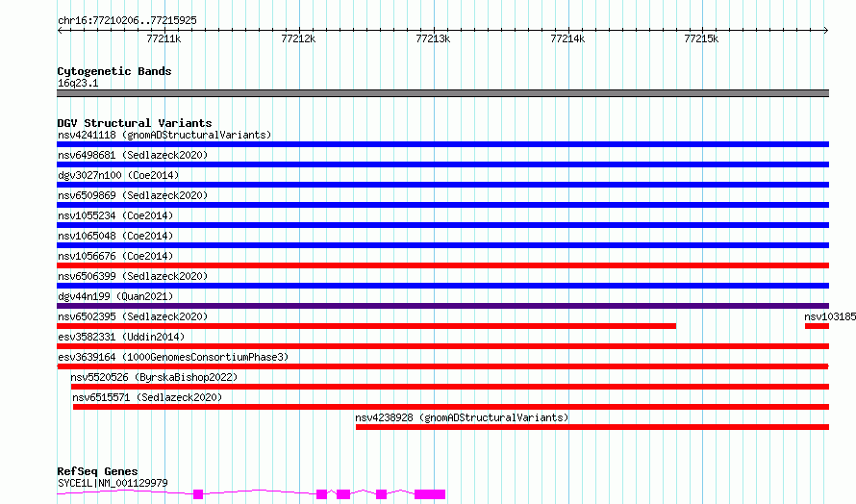Viewport: 856px width, 504px height.
Task: Select variant label esv3639164 (1000GenomesConsortiumPhase3)
Action: 173,357
